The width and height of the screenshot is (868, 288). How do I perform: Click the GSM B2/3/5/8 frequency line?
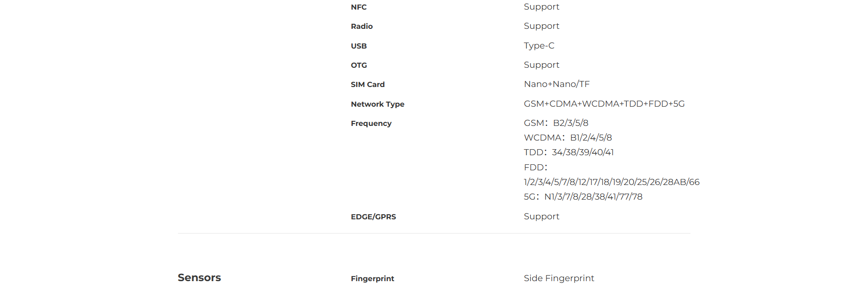[556, 123]
